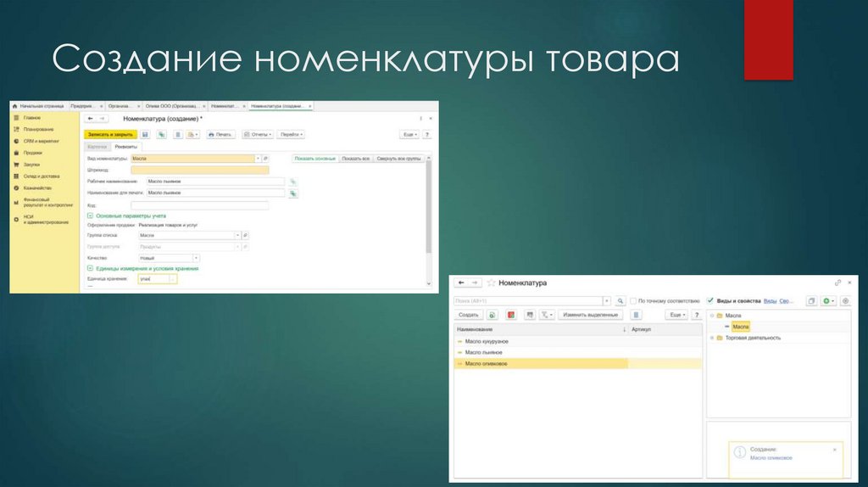Click 'Единица хранения' input field
The height and width of the screenshot is (487, 868).
tap(157, 278)
